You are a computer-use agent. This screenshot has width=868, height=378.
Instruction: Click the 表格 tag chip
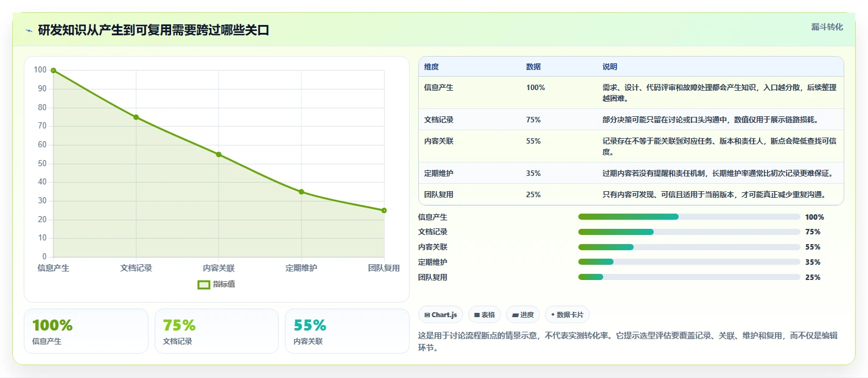tap(485, 315)
